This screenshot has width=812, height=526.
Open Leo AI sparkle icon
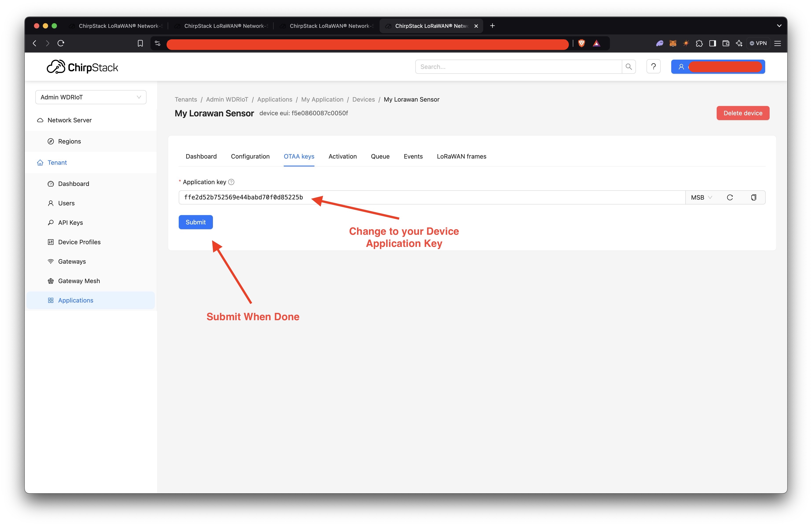739,43
